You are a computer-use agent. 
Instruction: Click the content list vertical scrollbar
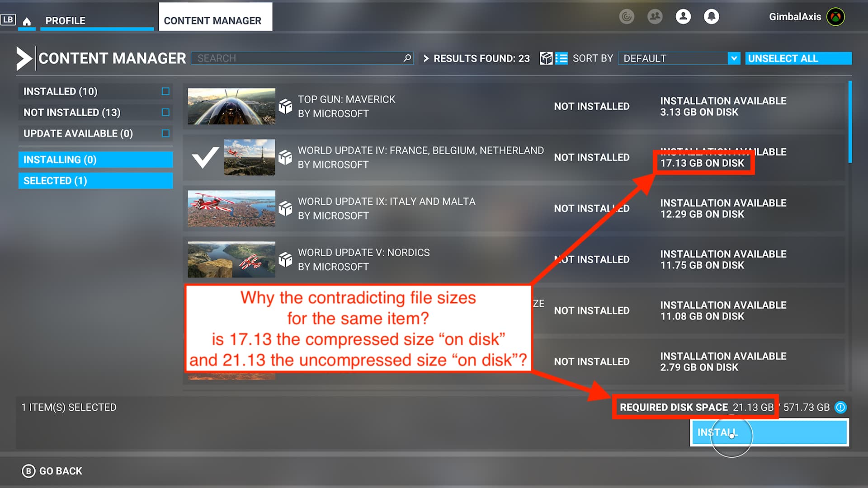point(850,122)
